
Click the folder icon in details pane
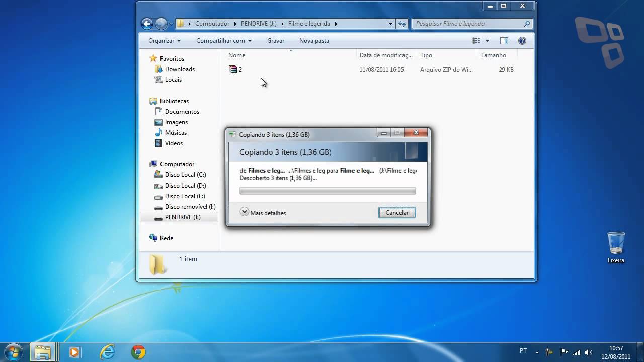pyautogui.click(x=157, y=264)
